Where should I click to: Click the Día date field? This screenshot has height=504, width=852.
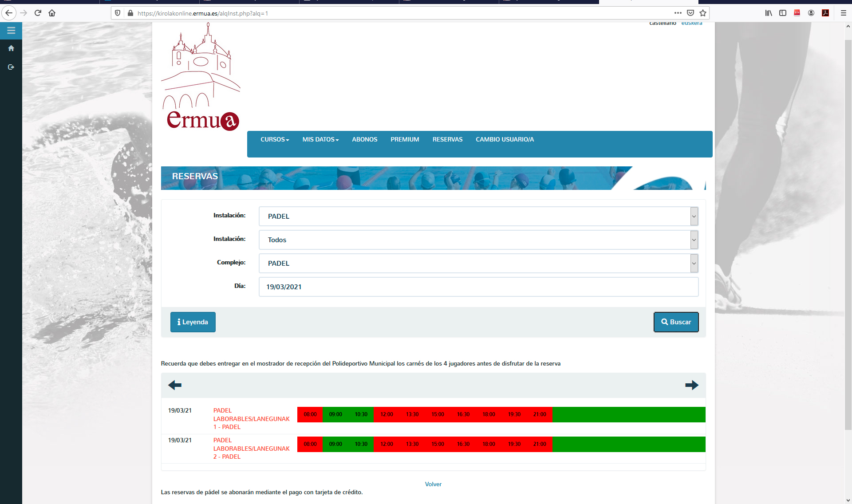[478, 287]
